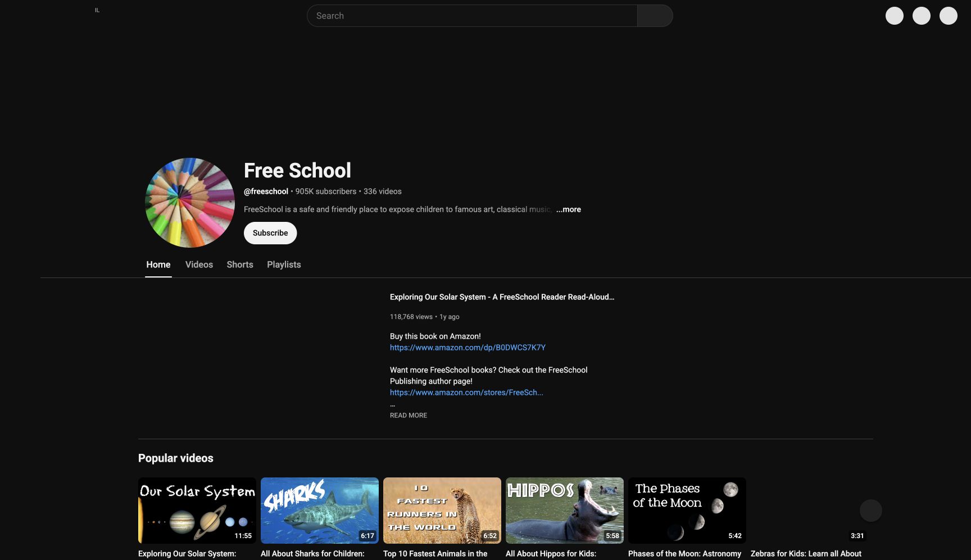Viewport: 971px width, 560px height.
Task: Open the Free School pencil avatar image
Action: click(190, 203)
